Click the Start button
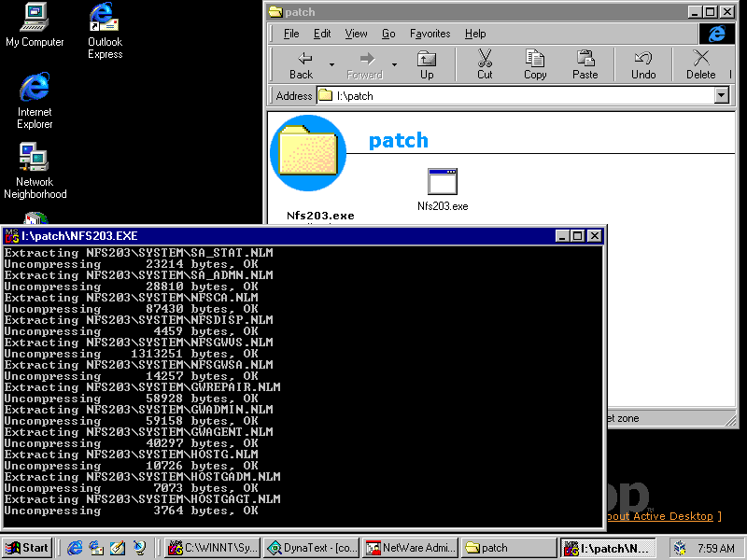747x560 pixels. [x=27, y=548]
